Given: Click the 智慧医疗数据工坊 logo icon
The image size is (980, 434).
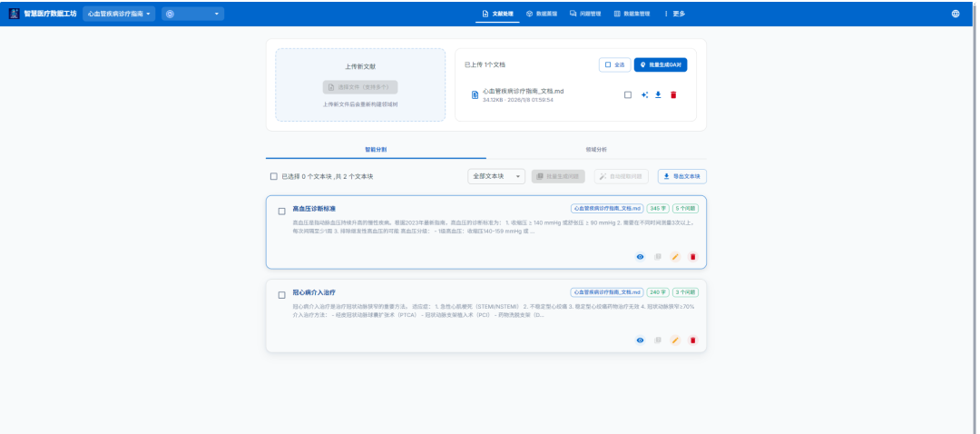Looking at the screenshot, I should [14, 13].
